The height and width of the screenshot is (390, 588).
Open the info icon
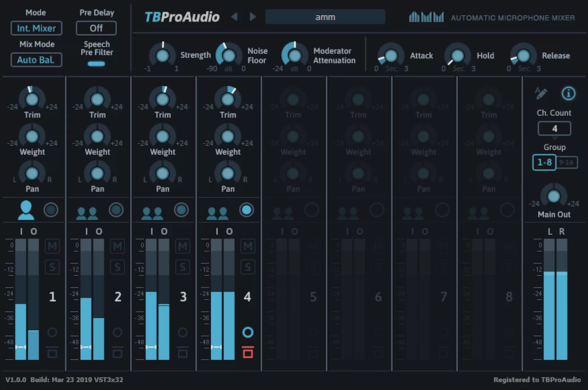click(569, 93)
